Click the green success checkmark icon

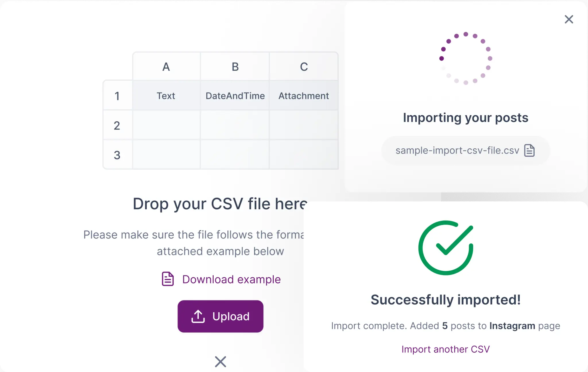pyautogui.click(x=446, y=248)
